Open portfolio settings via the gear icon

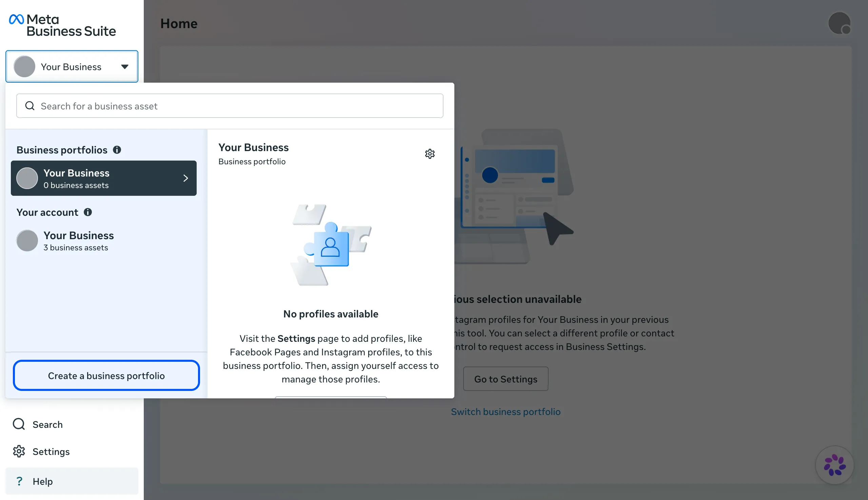coord(430,154)
